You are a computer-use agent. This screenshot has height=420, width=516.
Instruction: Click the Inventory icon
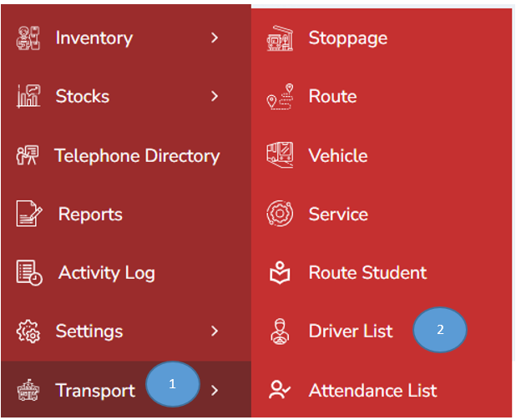click(28, 38)
